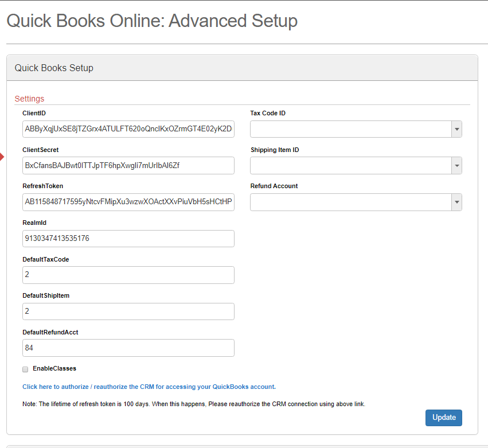The height and width of the screenshot is (448, 488).
Task: Focus the ClientID input field
Action: tap(128, 129)
